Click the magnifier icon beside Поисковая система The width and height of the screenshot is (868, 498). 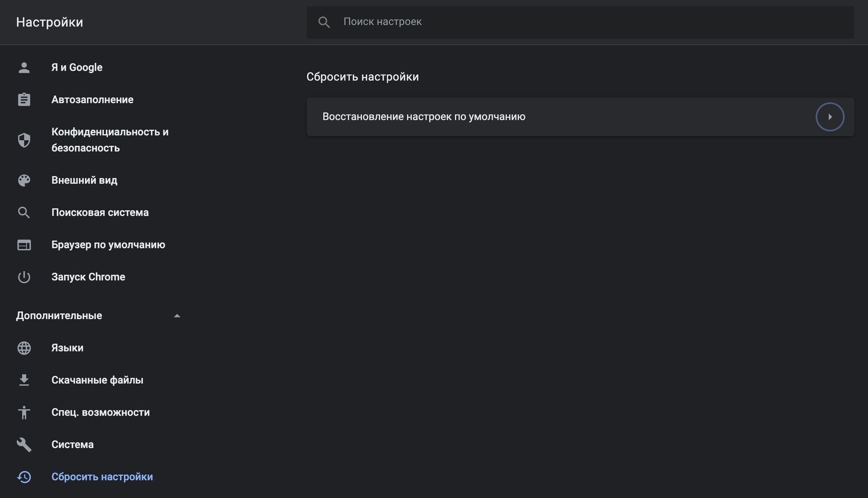[24, 212]
